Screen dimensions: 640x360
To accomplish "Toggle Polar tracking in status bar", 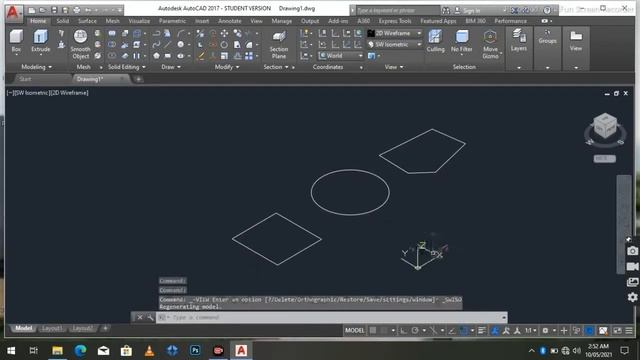I will pos(415,331).
